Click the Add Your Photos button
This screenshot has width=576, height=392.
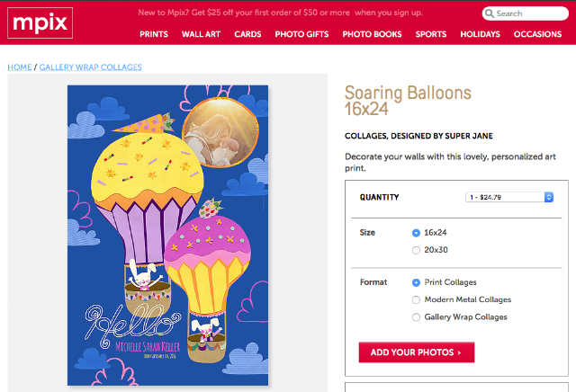[417, 352]
